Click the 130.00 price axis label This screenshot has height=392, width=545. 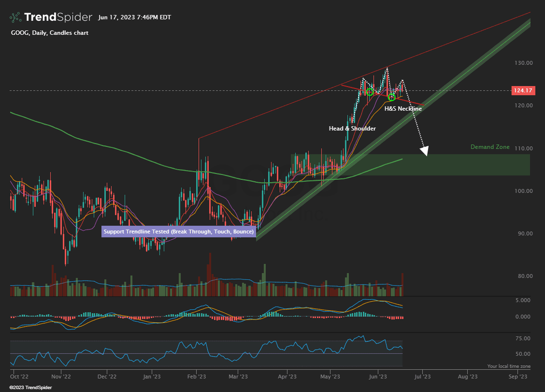[523, 63]
